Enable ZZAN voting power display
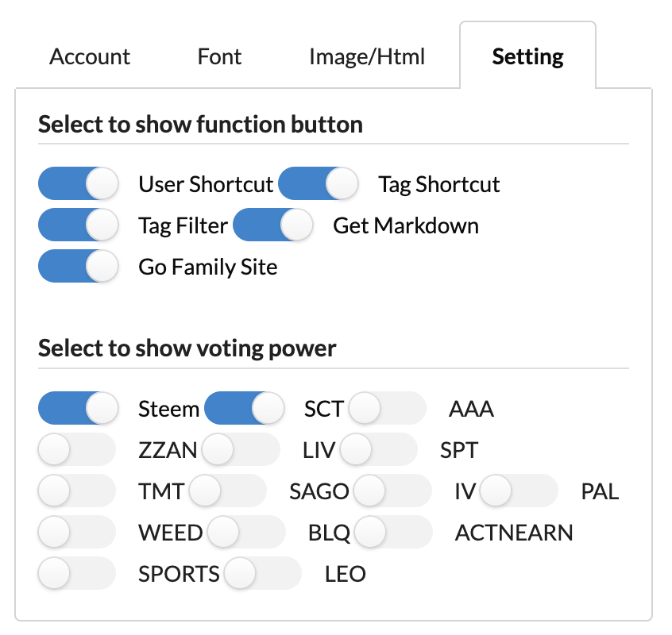The height and width of the screenshot is (635, 672). point(78,450)
